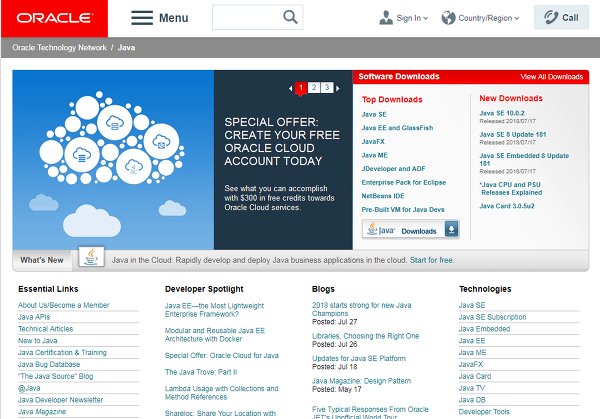Select carousel slide 3

coord(327,88)
